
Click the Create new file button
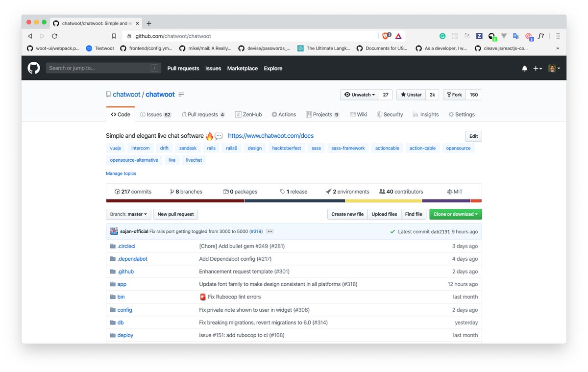[347, 214]
